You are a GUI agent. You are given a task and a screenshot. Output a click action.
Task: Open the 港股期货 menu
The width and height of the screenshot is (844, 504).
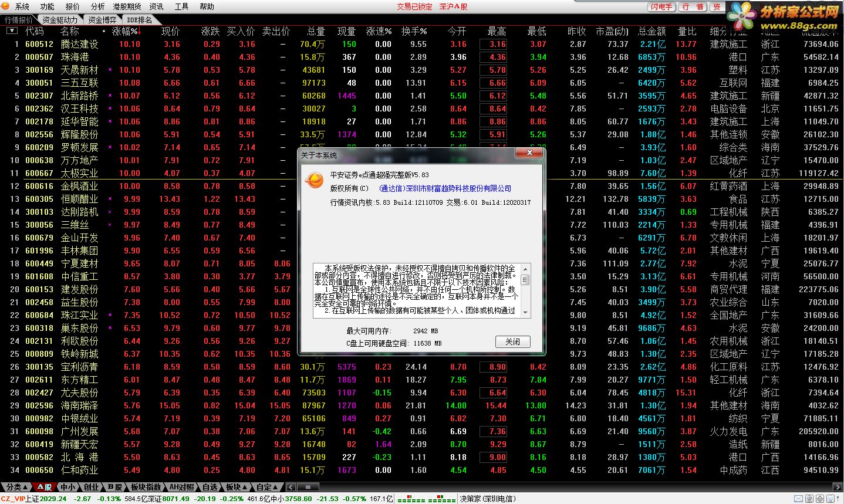point(127,6)
